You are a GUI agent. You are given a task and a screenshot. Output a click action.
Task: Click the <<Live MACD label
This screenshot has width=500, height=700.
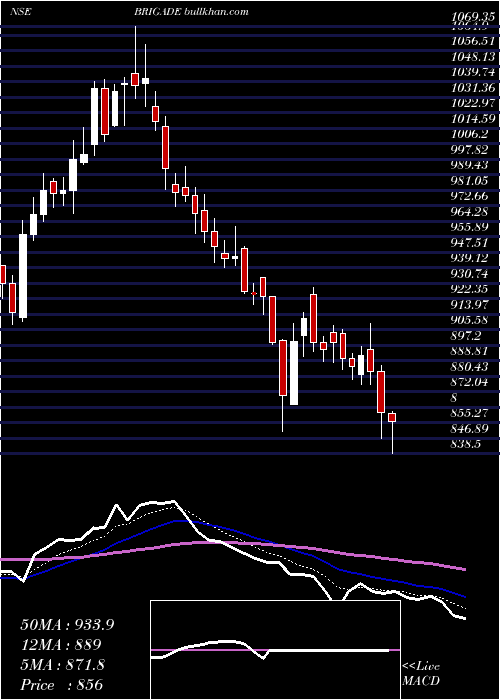pos(421,673)
